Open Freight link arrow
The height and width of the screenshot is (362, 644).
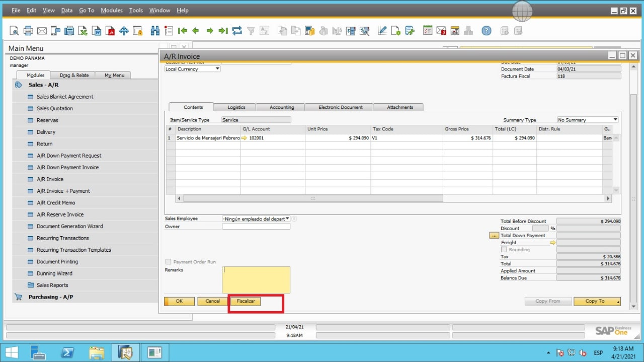552,243
